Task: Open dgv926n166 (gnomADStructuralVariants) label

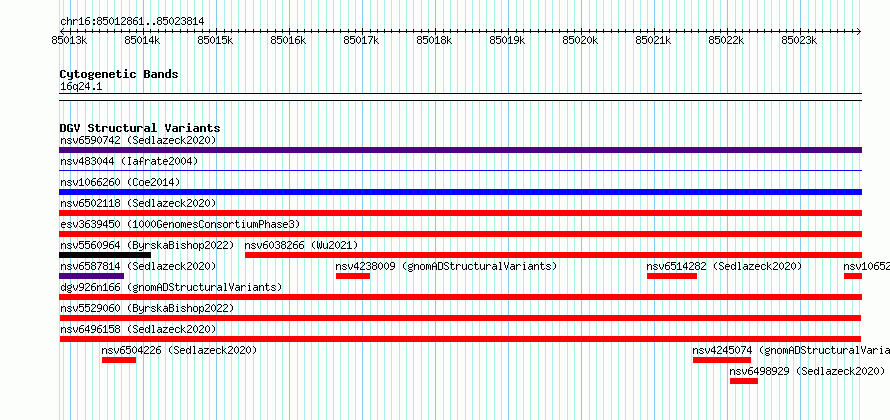Action: click(x=171, y=287)
